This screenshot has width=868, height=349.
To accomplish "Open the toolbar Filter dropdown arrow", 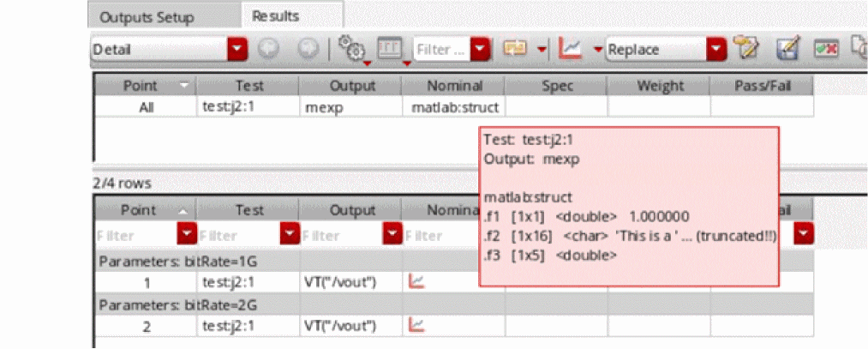I will click(481, 50).
